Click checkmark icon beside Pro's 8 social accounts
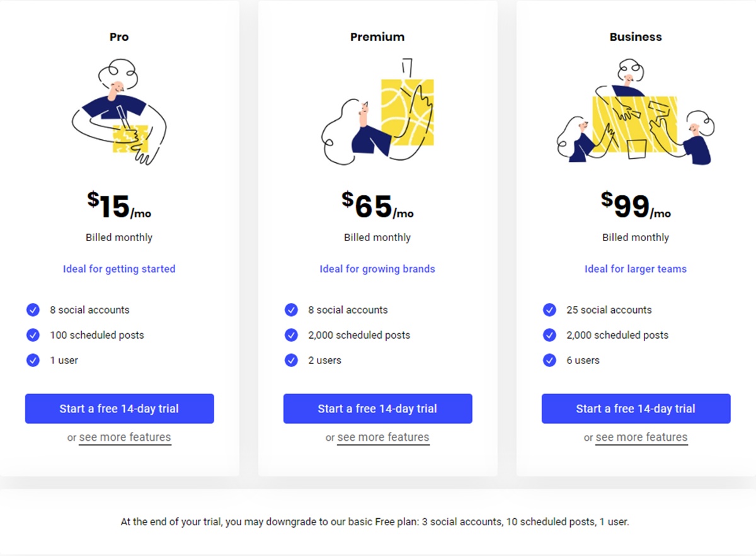This screenshot has width=756, height=556. coord(33,310)
